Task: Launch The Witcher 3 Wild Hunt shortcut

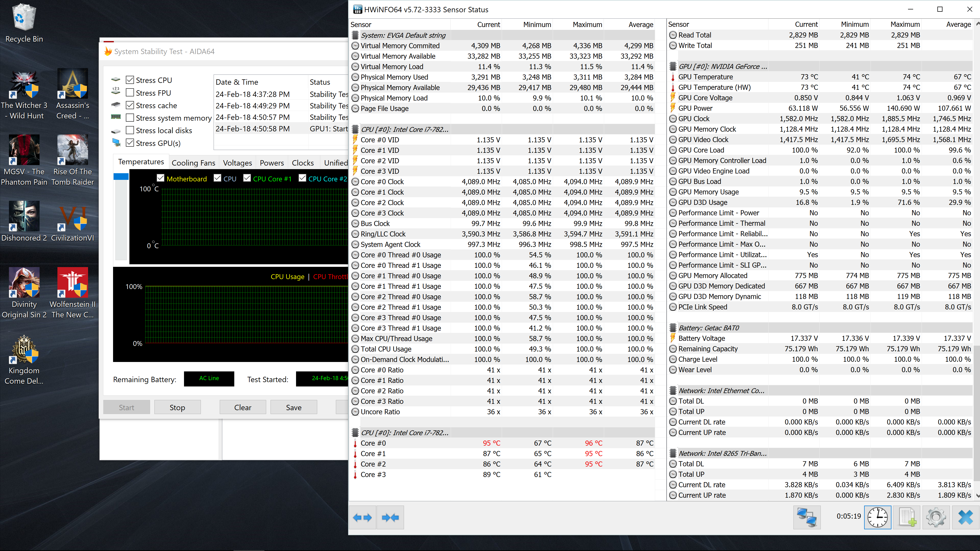Action: coord(24,94)
